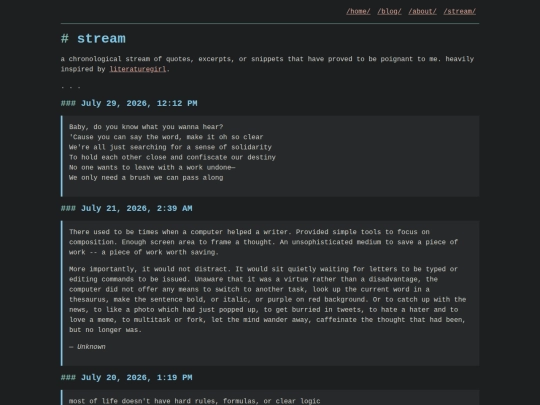Click the July 21, 2026, 2:39 AM heading

[x=126, y=208]
